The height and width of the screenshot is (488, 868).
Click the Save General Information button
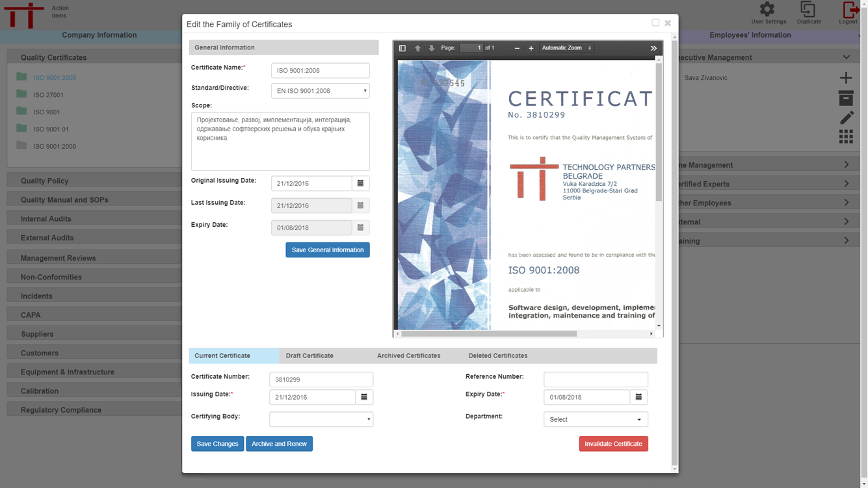[x=327, y=250]
